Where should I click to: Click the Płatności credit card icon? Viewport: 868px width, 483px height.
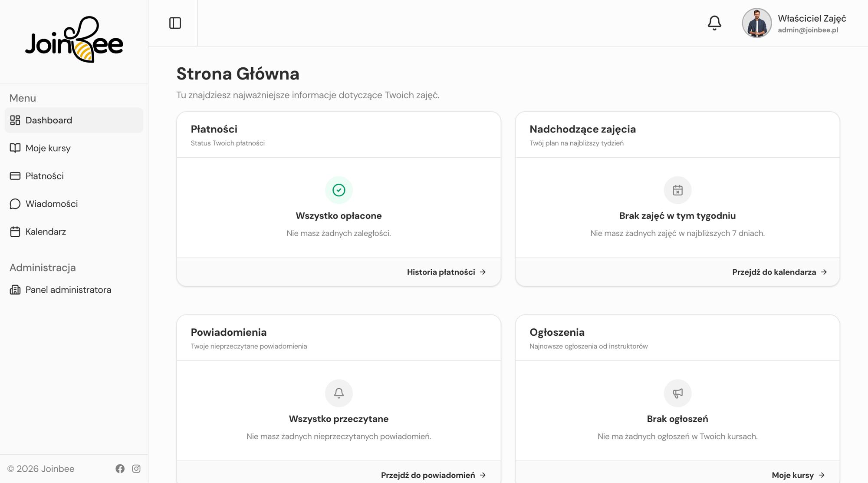(15, 176)
